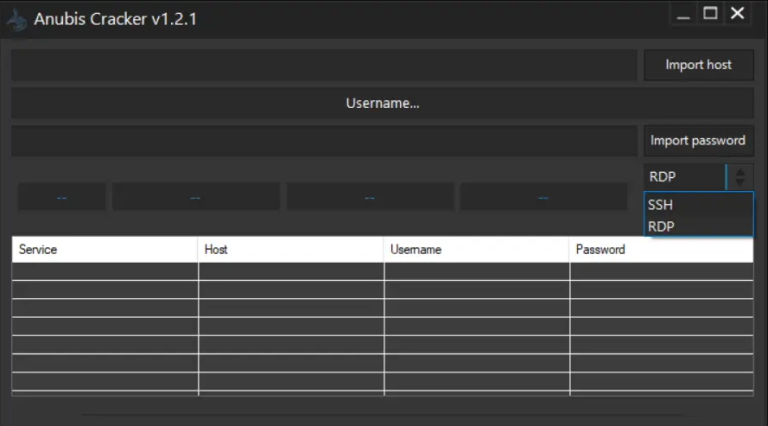Minimize the Anubis Cracker window
This screenshot has width=768, height=426.
coord(683,14)
